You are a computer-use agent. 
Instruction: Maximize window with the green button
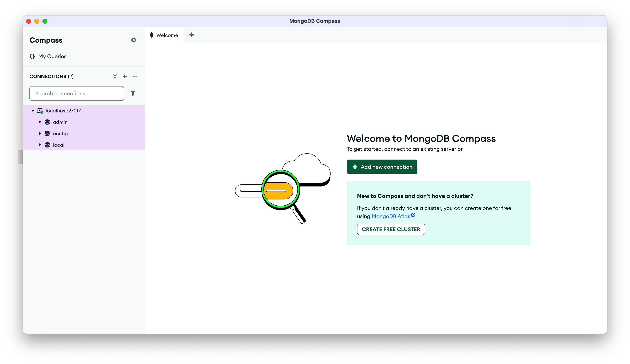point(45,21)
